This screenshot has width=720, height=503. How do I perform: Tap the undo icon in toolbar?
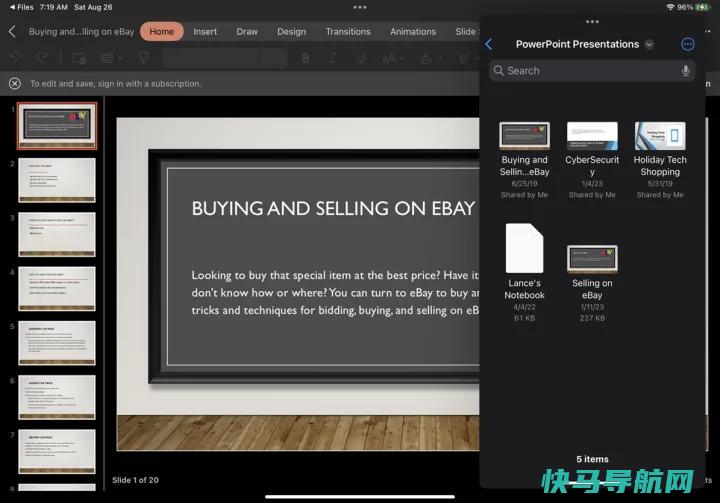click(15, 58)
